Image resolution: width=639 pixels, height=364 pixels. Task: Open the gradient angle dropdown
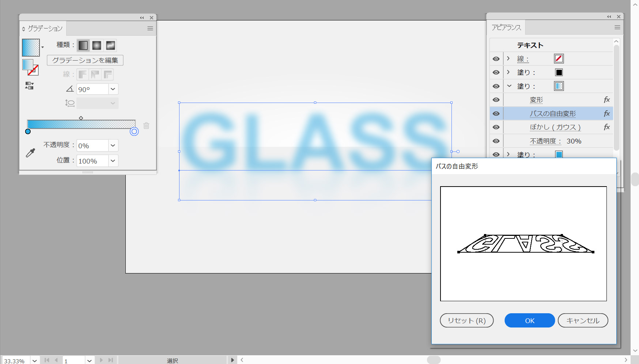click(x=113, y=89)
